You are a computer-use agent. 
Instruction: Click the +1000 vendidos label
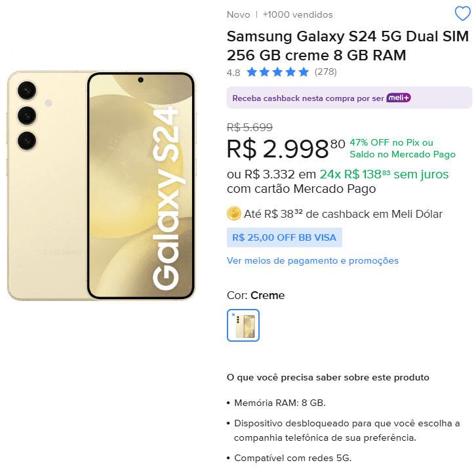coord(298,14)
